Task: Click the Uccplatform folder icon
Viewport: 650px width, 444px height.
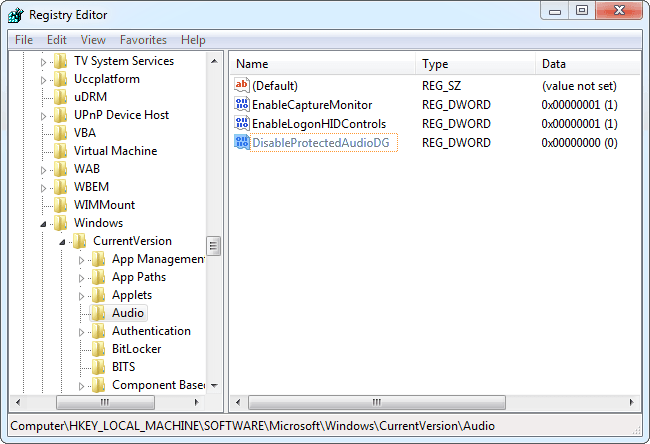Action: coord(61,79)
